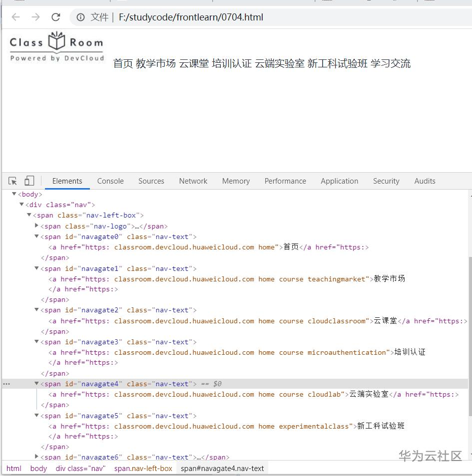Switch to the Console tab
The image size is (472, 476).
pos(110,181)
